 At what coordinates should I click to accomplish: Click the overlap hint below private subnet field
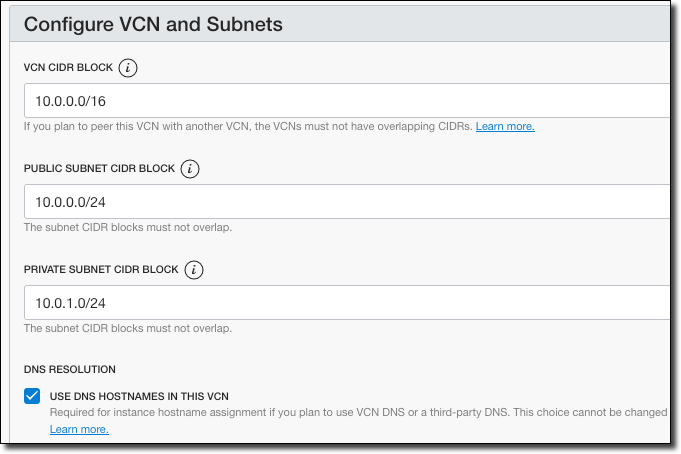coord(128,328)
